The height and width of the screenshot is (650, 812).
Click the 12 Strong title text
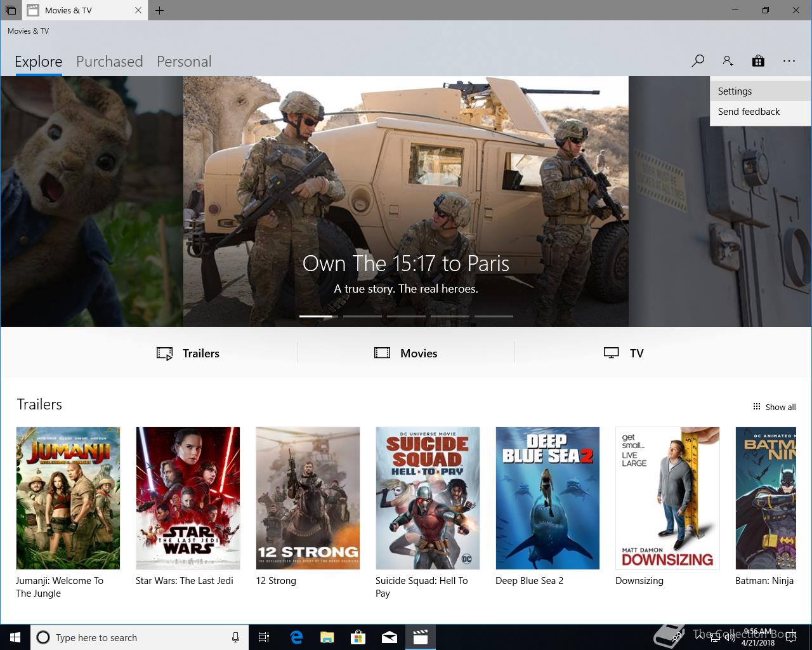(x=276, y=581)
